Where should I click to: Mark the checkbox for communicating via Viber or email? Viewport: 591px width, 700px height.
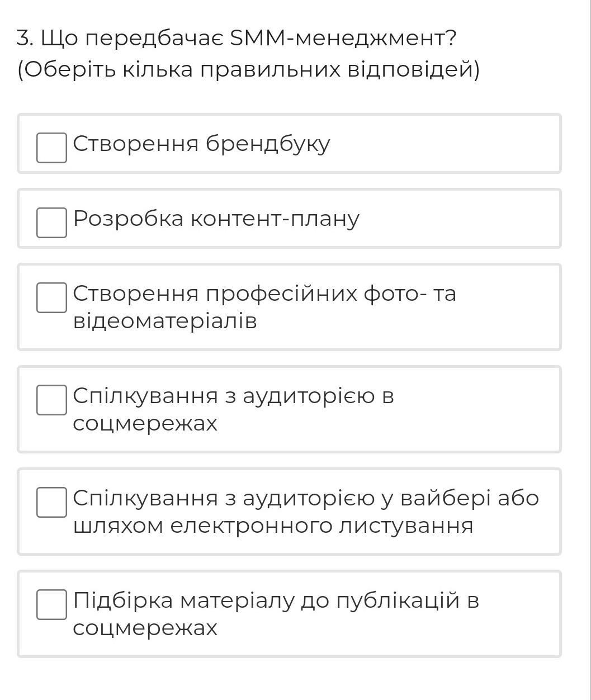coord(51,502)
